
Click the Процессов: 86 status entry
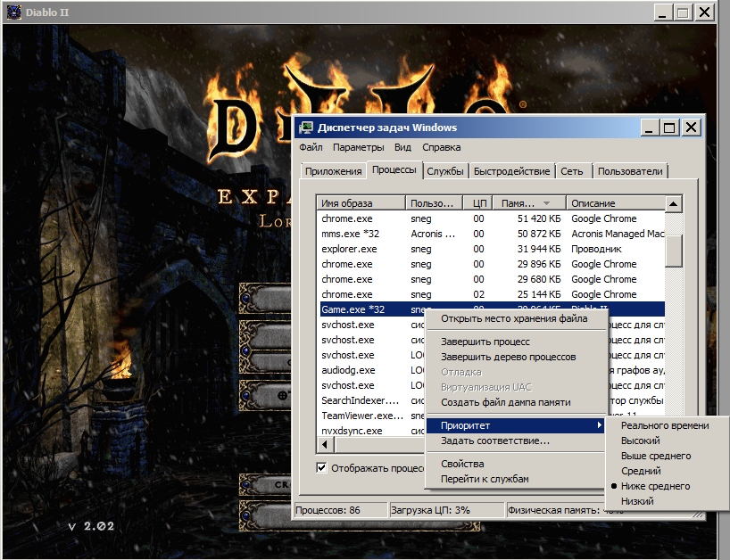(340, 510)
